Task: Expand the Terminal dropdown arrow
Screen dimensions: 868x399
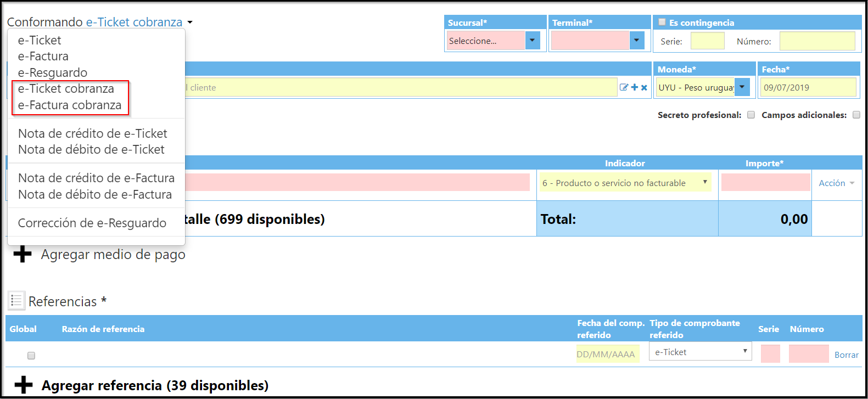Action: 636,41
